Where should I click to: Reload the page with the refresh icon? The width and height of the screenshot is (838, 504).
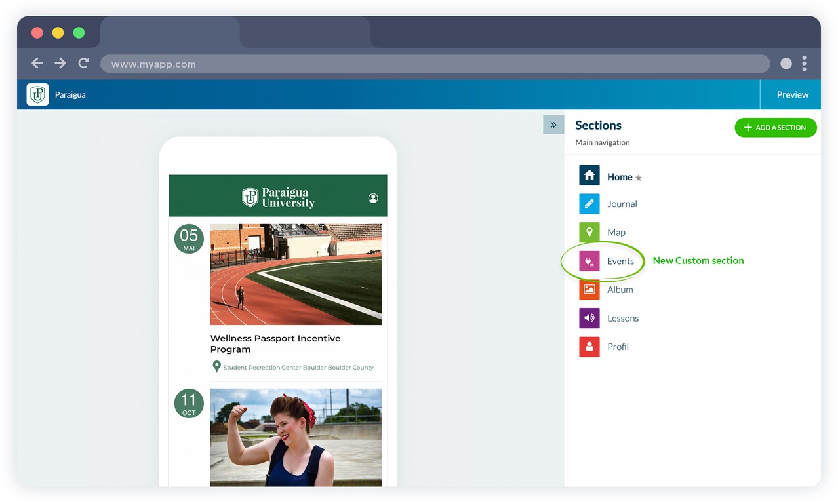point(83,63)
